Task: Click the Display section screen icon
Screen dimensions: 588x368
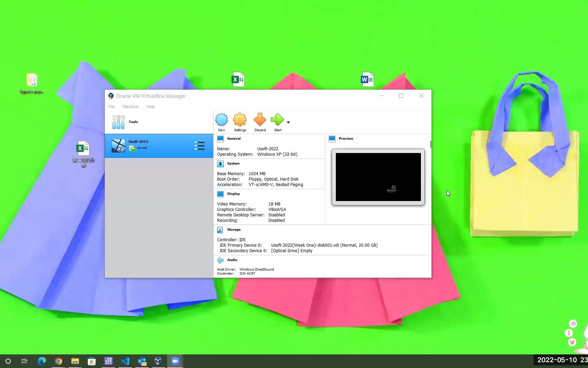Action: point(220,194)
